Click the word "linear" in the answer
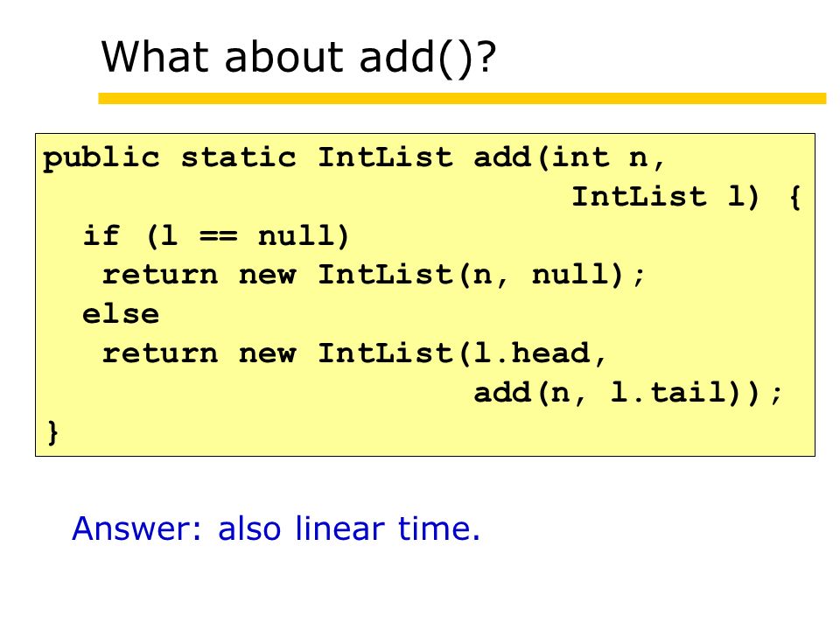Screen dimensions: 840x630 (x=339, y=528)
